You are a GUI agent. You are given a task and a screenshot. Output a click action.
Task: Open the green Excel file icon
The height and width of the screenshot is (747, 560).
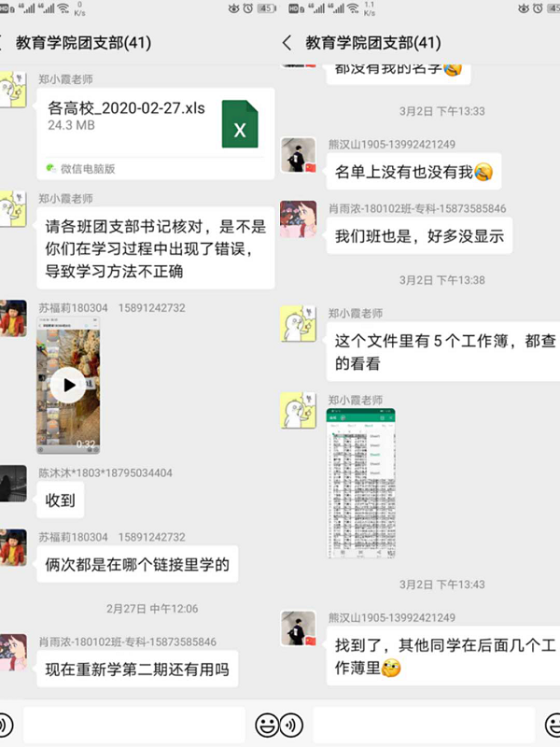tap(240, 124)
